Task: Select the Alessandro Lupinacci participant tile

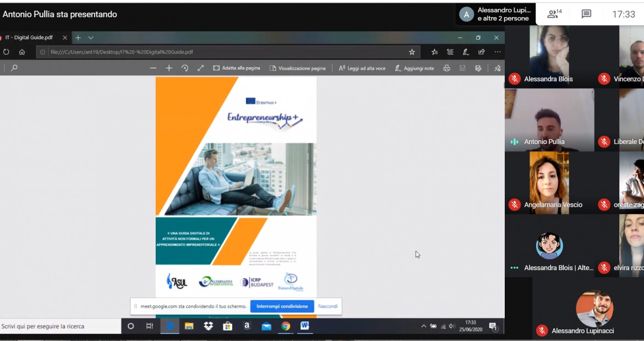Action: point(588,309)
